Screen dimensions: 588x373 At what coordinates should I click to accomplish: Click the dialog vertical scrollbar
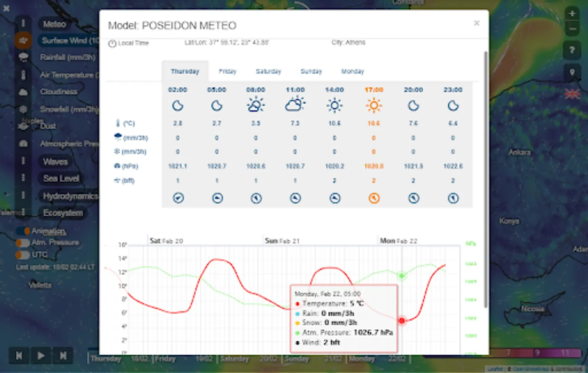pyautogui.click(x=486, y=179)
